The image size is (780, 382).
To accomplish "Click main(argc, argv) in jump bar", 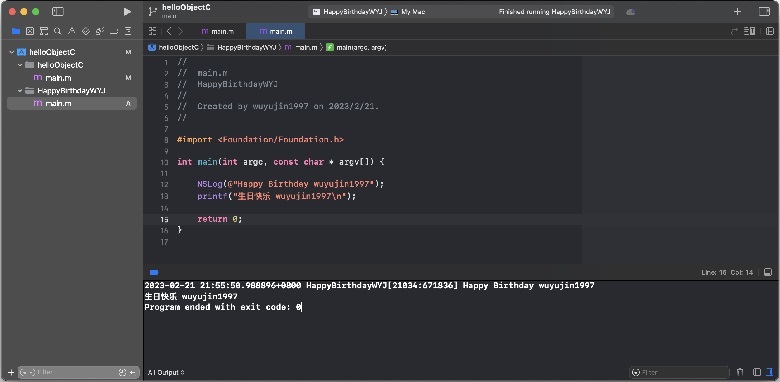I will click(x=356, y=47).
